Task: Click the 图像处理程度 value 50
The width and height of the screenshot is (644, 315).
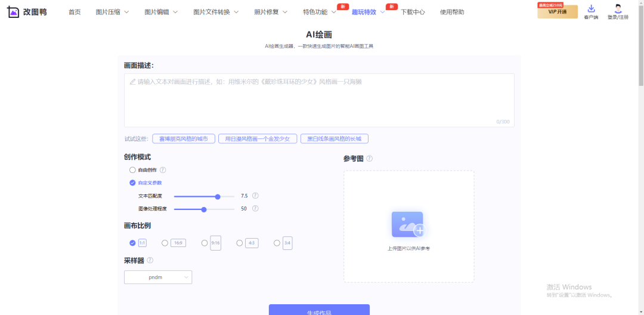Action: coord(243,209)
